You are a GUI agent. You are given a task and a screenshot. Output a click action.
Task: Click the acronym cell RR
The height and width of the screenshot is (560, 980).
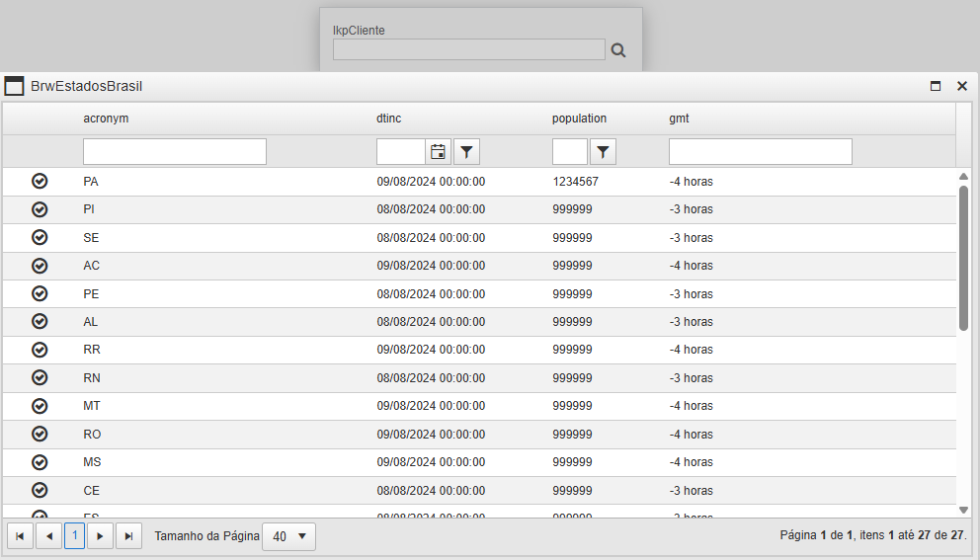[x=92, y=350]
